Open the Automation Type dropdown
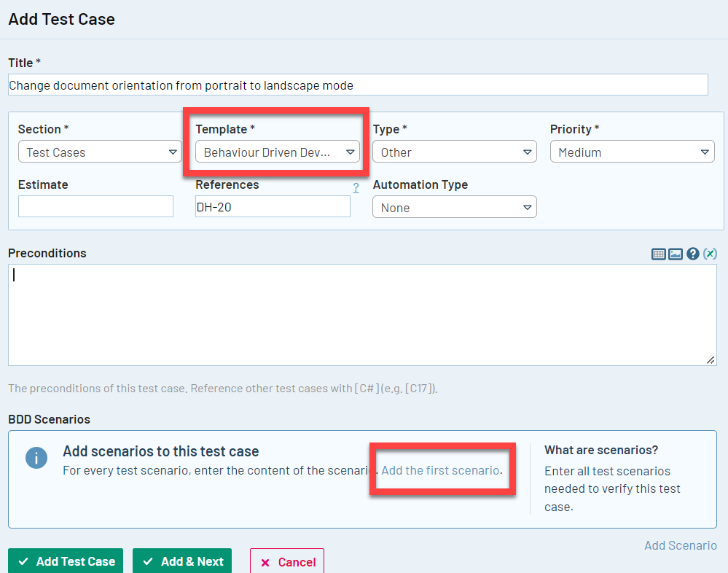Viewport: 728px width, 573px height. [455, 208]
